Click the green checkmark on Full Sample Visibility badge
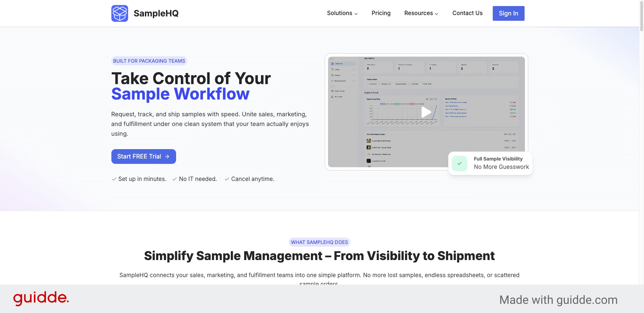This screenshot has width=644, height=313. (460, 164)
